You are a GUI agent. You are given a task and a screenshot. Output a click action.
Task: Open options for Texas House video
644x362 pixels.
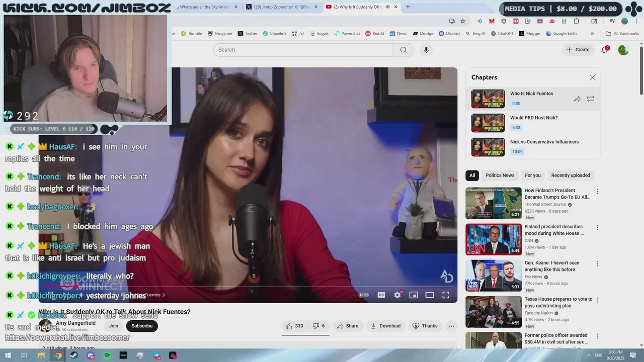[x=598, y=300]
